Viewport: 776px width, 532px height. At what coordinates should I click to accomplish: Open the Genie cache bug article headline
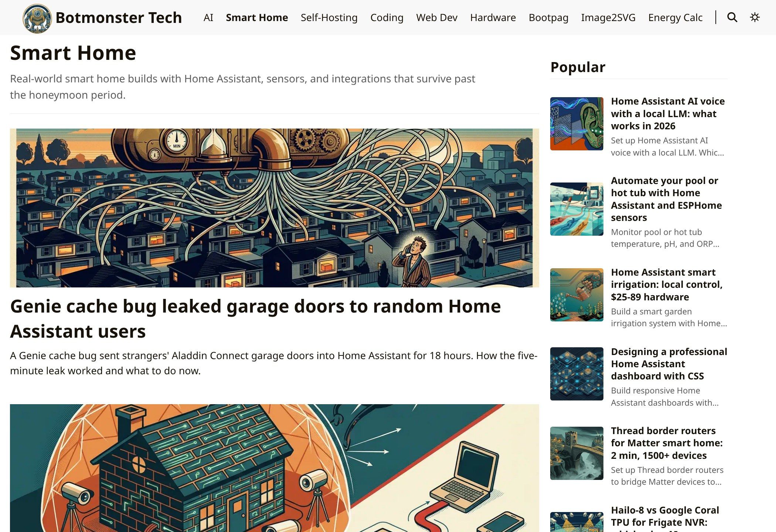(x=255, y=318)
